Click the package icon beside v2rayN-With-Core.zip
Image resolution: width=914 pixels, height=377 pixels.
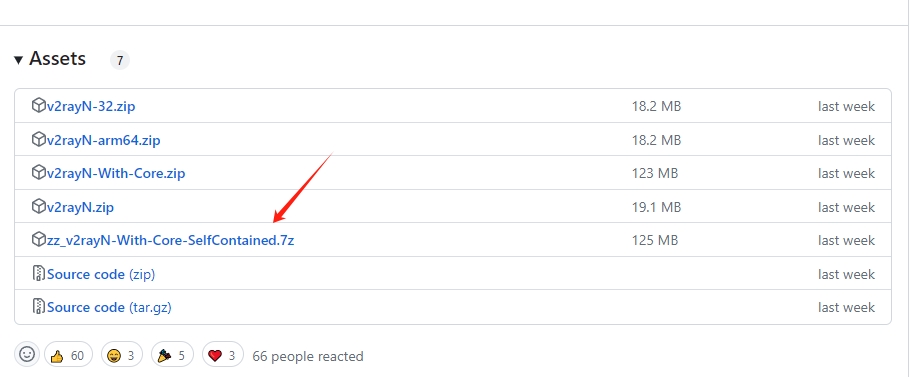click(38, 173)
